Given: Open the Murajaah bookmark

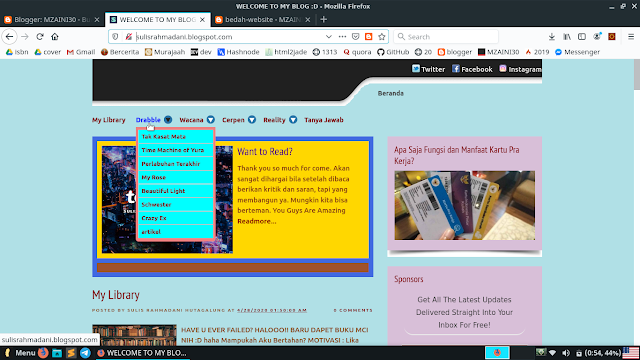Looking at the screenshot, I should coord(165,52).
